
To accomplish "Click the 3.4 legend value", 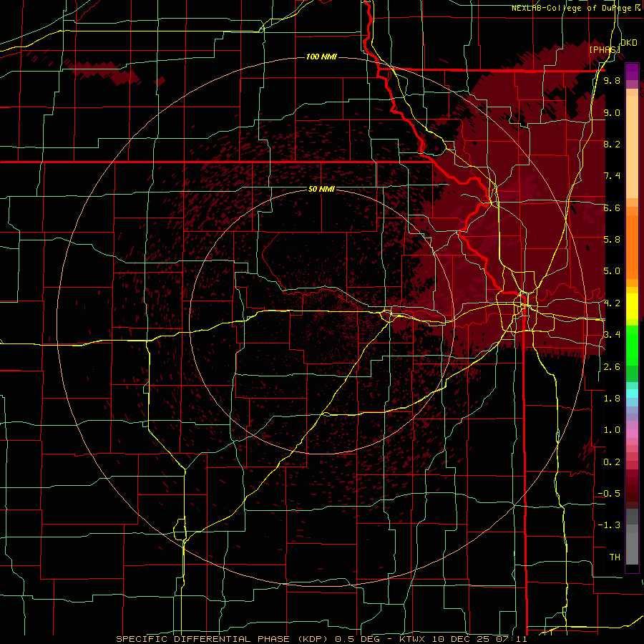I will click(612, 335).
